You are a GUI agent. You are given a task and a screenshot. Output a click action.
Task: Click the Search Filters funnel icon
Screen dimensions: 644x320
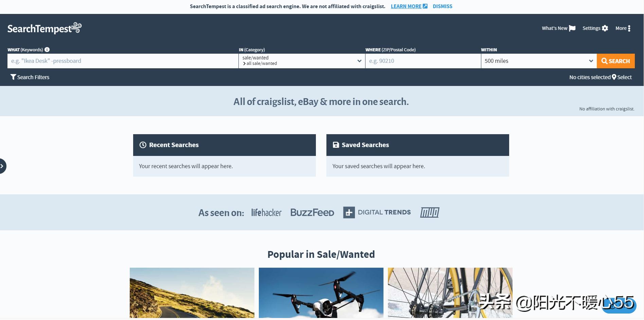click(13, 77)
